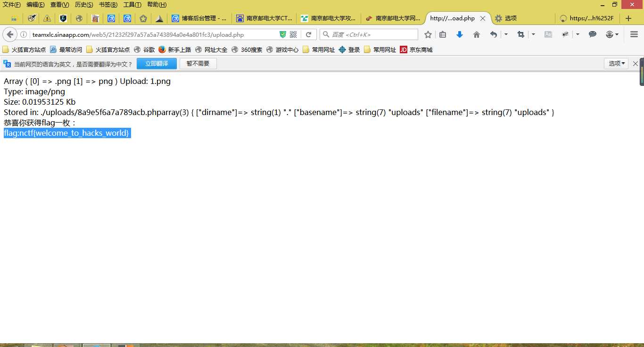Open the 最常访问 bookmark
The height and width of the screenshot is (347, 644).
[x=66, y=50]
